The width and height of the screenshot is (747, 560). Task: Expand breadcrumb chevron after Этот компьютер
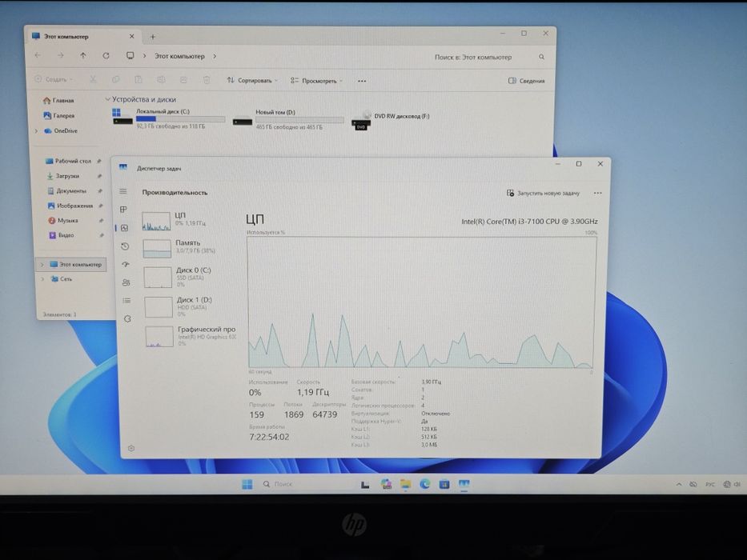click(215, 56)
